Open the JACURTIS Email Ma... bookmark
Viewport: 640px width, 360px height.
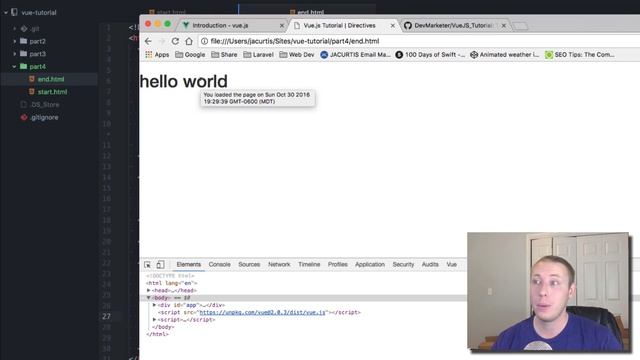tap(355, 54)
